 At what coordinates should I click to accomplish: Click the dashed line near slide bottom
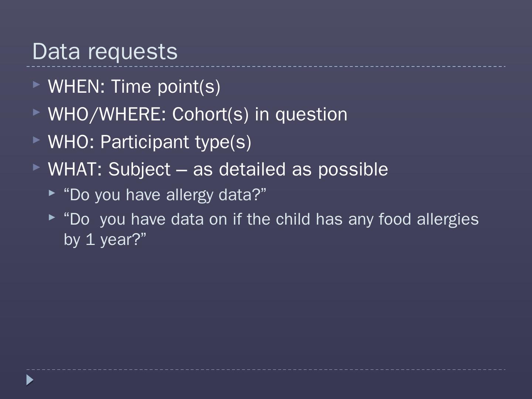click(x=266, y=369)
